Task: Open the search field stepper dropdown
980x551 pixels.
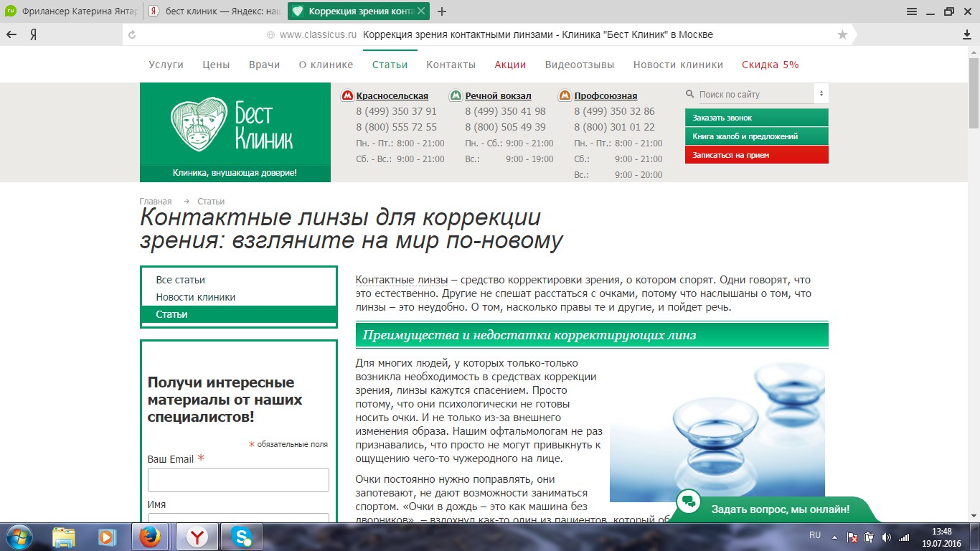Action: click(x=821, y=94)
